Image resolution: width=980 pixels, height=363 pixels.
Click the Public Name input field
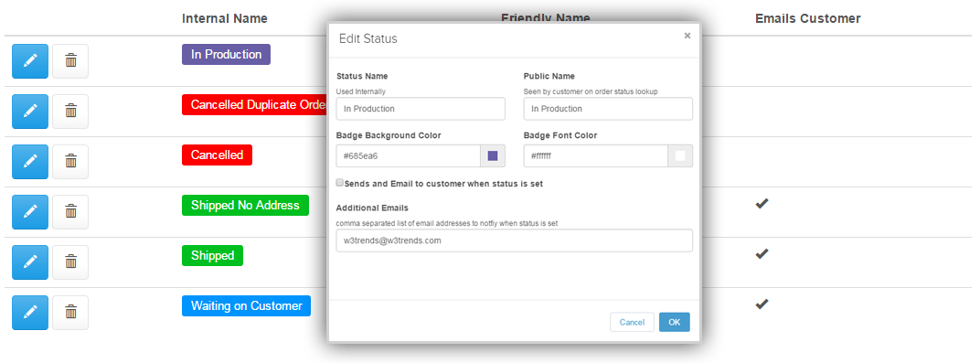[x=608, y=109]
